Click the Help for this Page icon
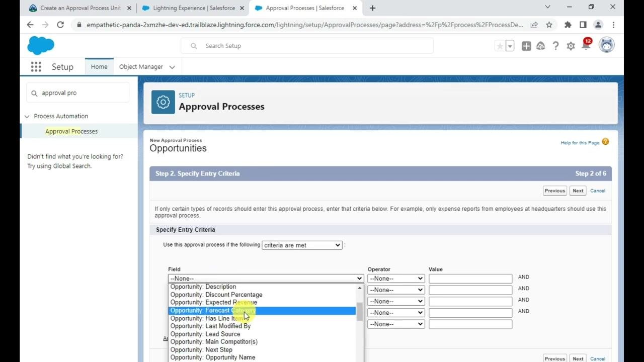The width and height of the screenshot is (644, 362). pyautogui.click(x=605, y=142)
